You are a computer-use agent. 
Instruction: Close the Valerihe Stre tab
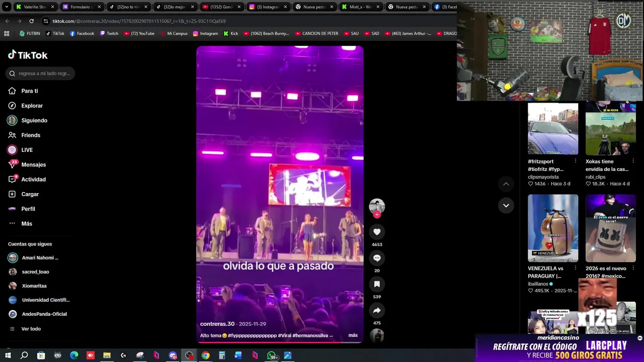click(x=52, y=7)
